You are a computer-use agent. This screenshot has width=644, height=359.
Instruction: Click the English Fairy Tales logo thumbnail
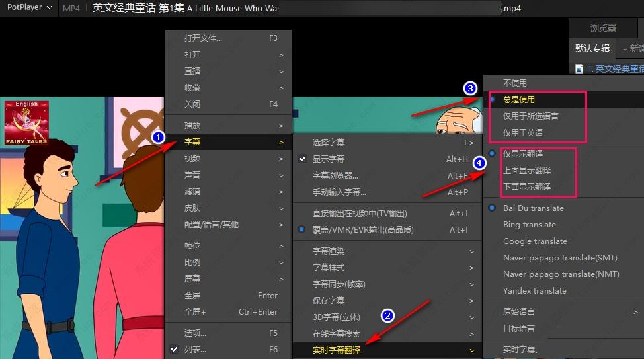26,123
